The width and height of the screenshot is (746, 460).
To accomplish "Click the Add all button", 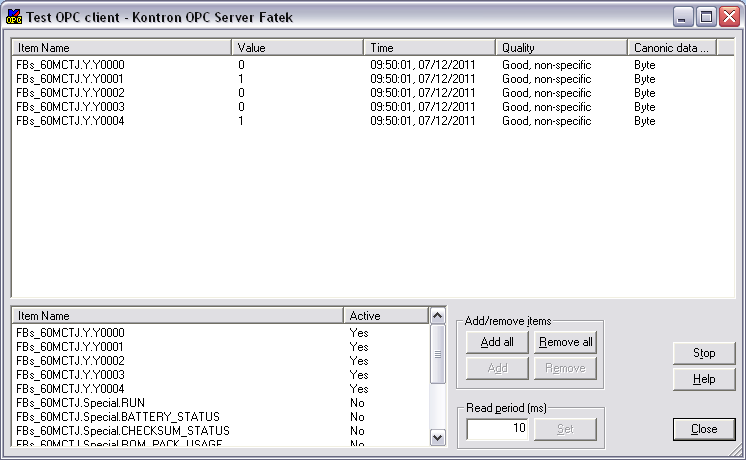I will pyautogui.click(x=497, y=342).
